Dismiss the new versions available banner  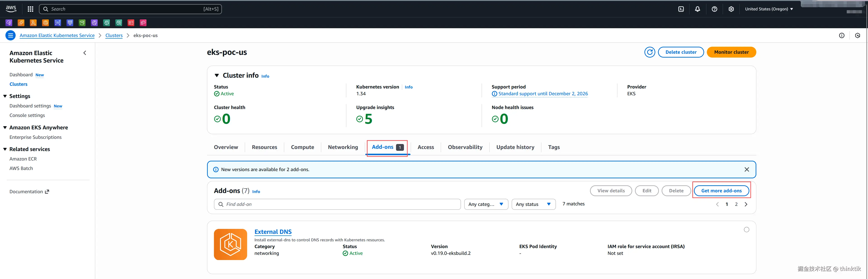(747, 170)
